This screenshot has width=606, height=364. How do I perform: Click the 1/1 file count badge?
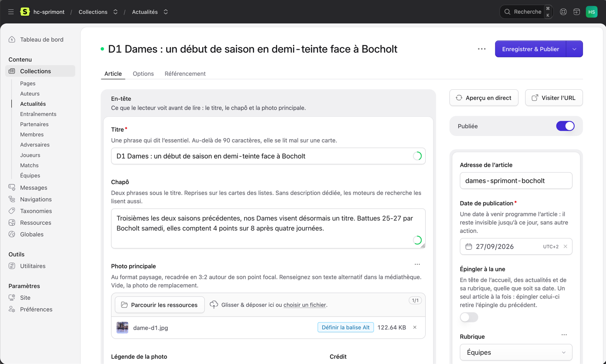pos(415,300)
